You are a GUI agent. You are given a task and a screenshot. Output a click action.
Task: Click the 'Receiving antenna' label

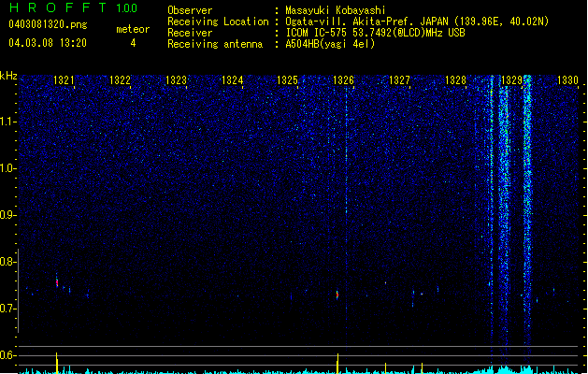point(215,44)
